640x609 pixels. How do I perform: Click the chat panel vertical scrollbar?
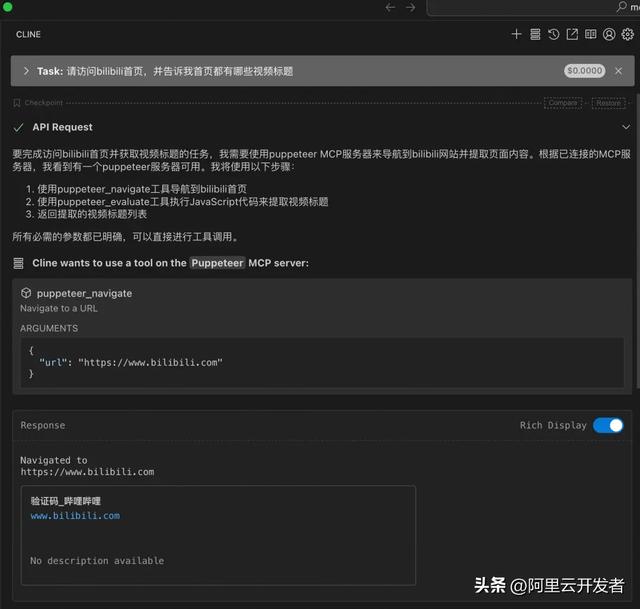[x=638, y=241]
